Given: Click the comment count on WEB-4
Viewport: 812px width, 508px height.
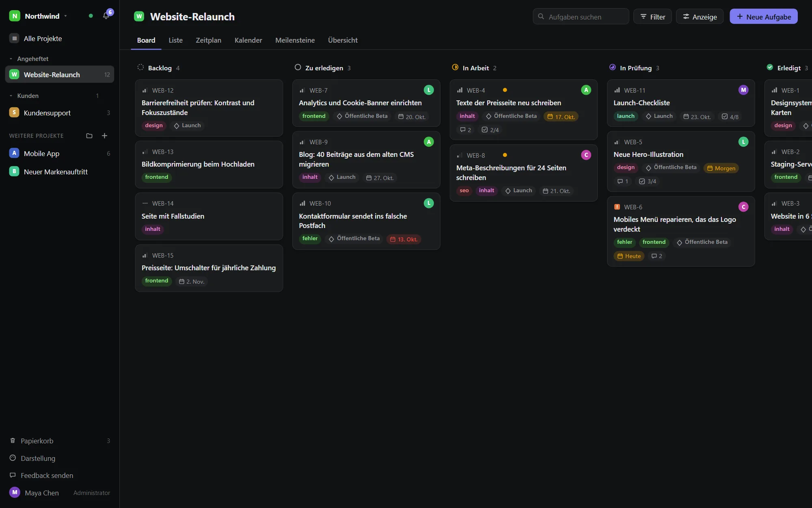Looking at the screenshot, I should (465, 130).
